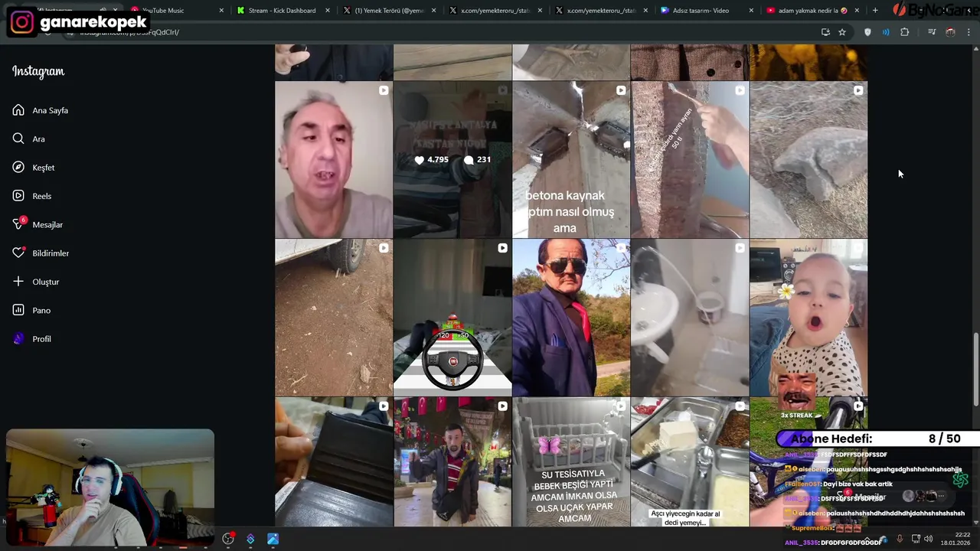The width and height of the screenshot is (980, 551).
Task: Click Oluştur to create a post
Action: tap(36, 282)
